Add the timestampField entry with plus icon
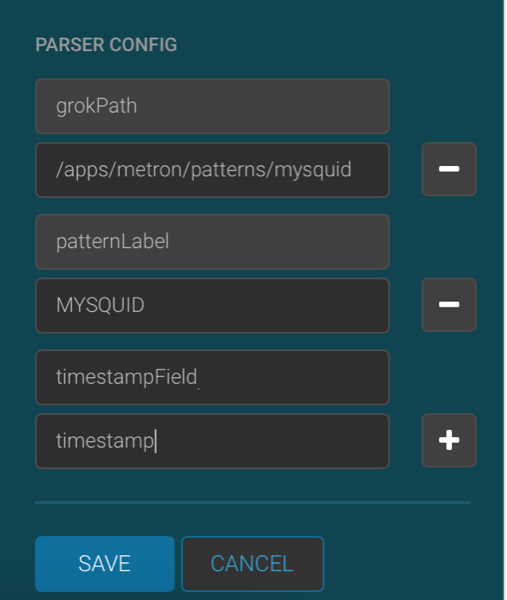 point(449,440)
